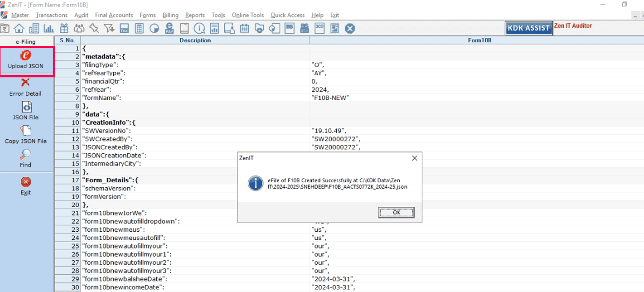Viewport: 644px width, 292px height.
Task: Click the KDK ASSIST button
Action: pos(529,28)
